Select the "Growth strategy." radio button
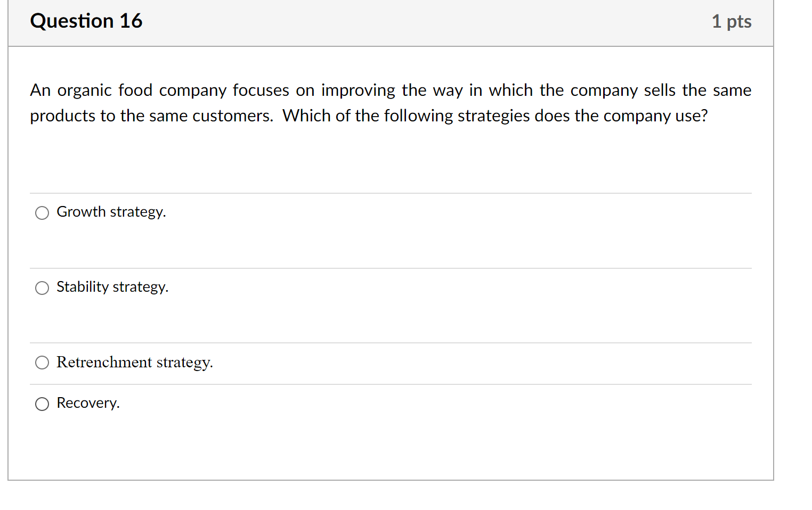812x510 pixels. (42, 213)
